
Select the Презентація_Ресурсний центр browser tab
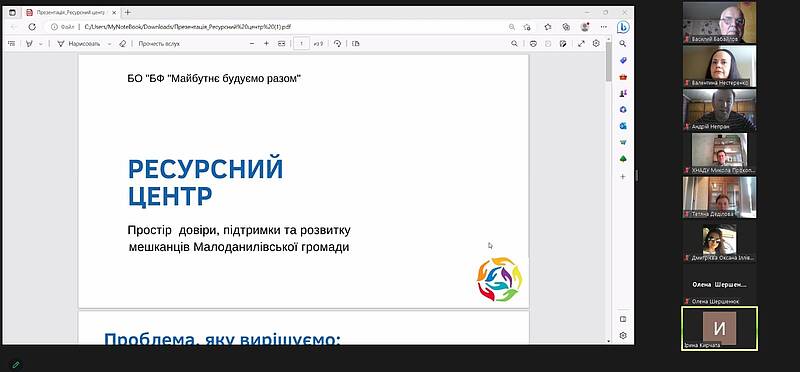[x=71, y=12]
